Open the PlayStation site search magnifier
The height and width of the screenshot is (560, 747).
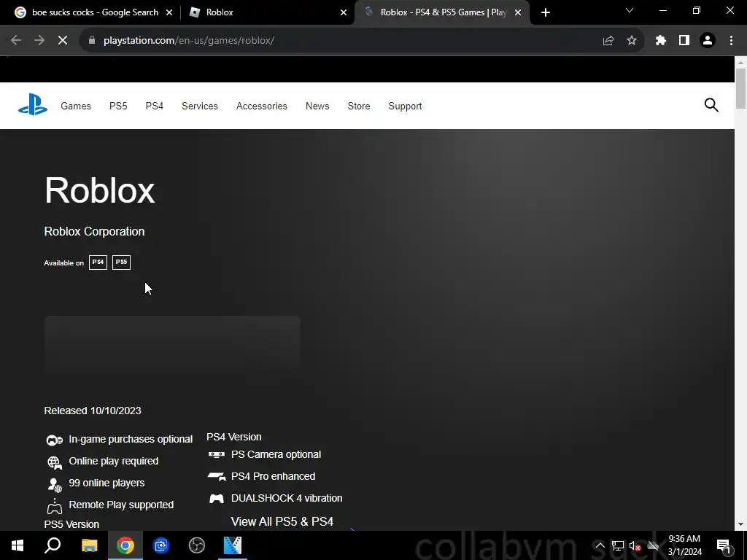[x=711, y=105]
